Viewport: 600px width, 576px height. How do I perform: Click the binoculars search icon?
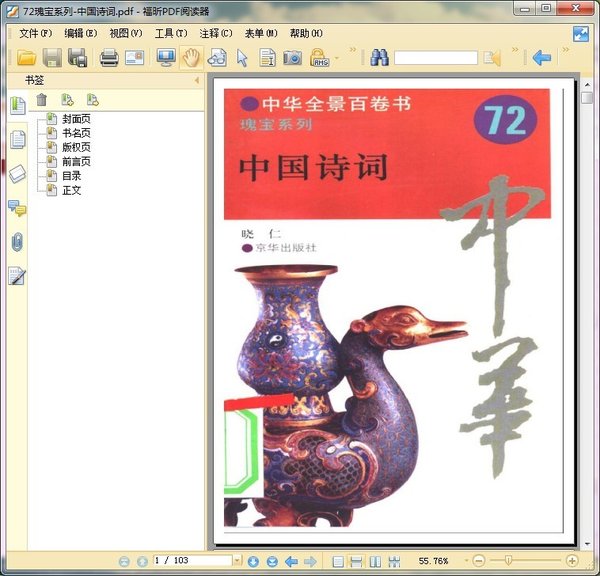pos(379,58)
